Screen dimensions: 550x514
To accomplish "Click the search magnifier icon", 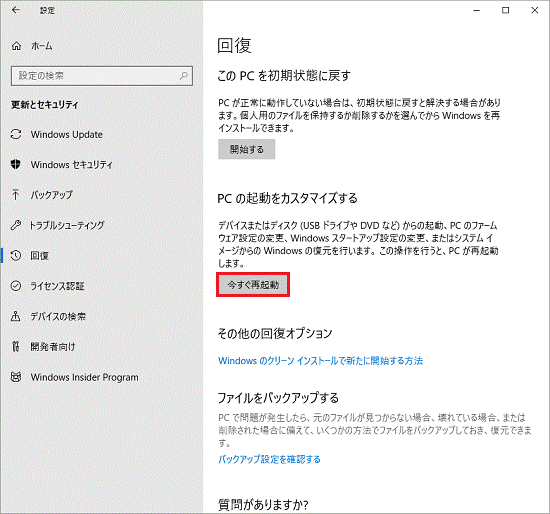I will point(183,75).
